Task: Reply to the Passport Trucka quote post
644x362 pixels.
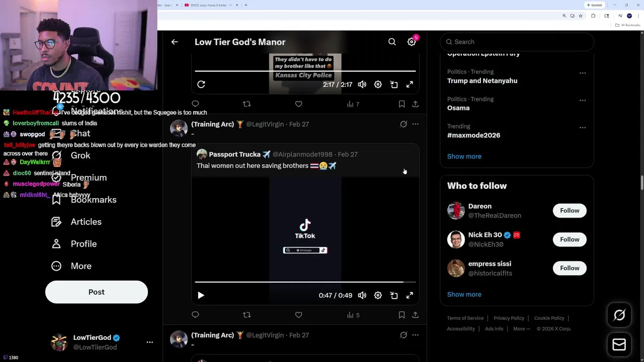Action: tap(195, 315)
